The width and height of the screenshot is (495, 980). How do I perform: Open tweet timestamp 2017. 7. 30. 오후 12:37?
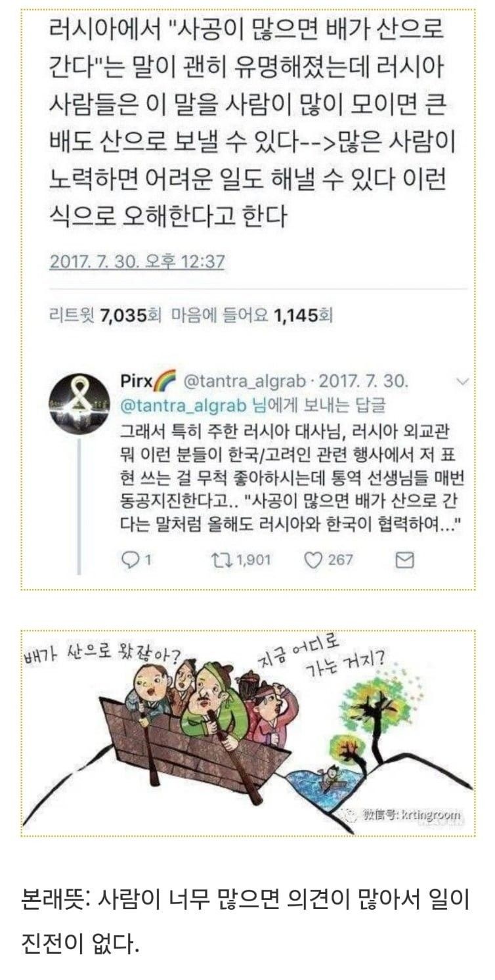(x=137, y=262)
